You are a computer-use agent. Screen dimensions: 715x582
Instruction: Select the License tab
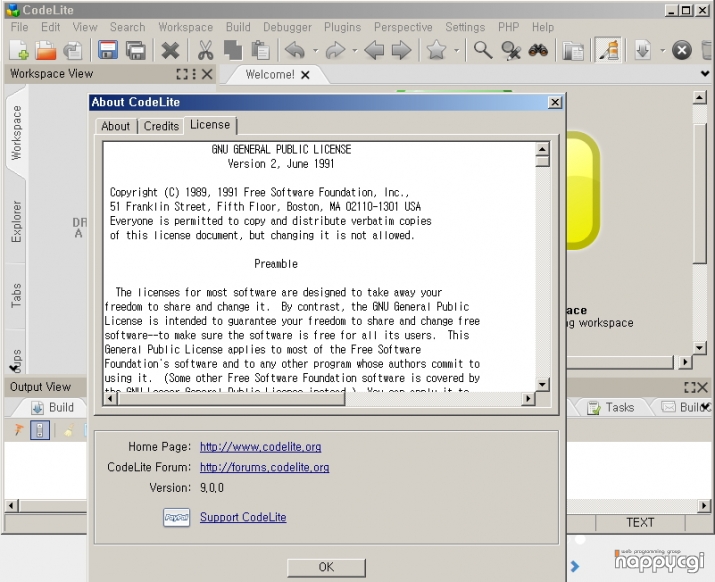click(210, 125)
